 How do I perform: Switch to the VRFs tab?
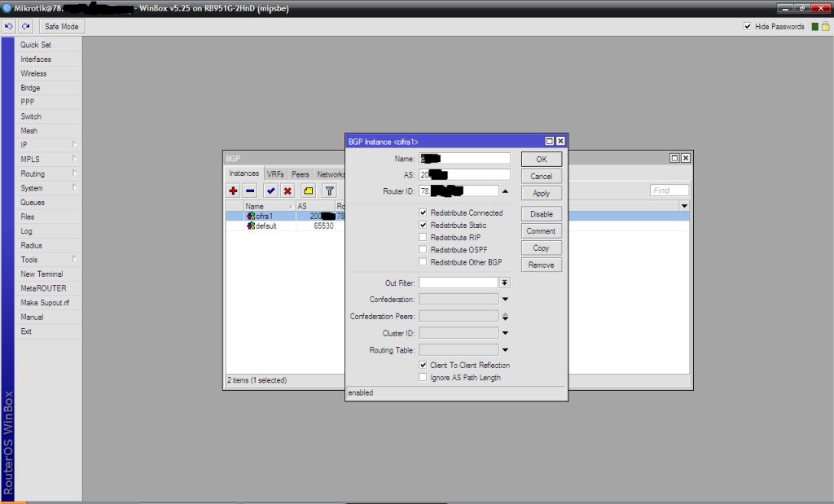pyautogui.click(x=275, y=174)
